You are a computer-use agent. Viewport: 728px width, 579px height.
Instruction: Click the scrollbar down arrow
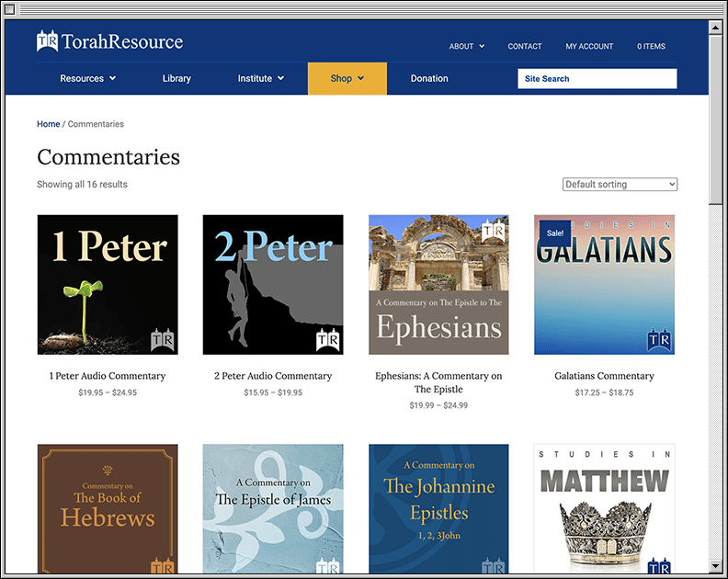716,564
